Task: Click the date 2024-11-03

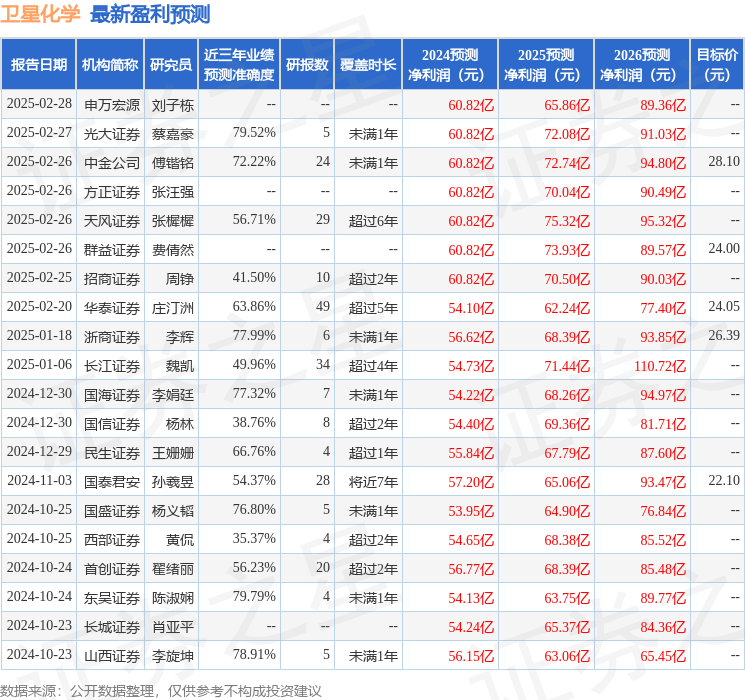Action: coord(39,480)
